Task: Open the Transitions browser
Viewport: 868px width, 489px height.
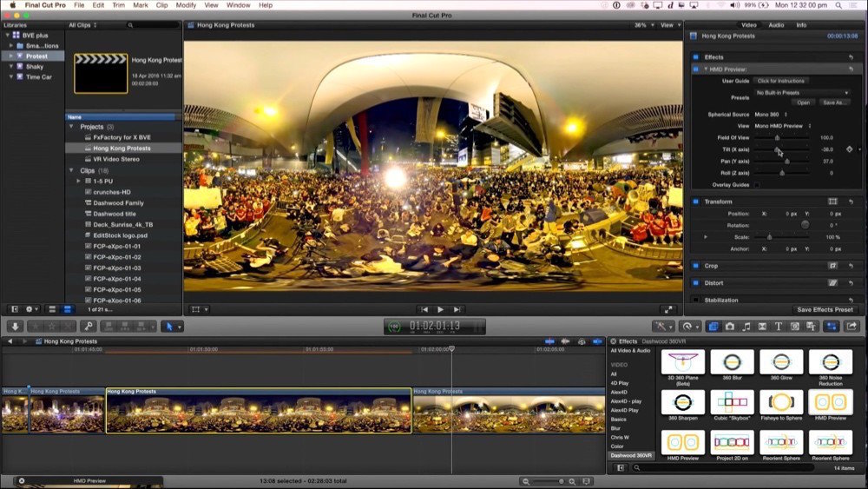Action: tap(762, 327)
